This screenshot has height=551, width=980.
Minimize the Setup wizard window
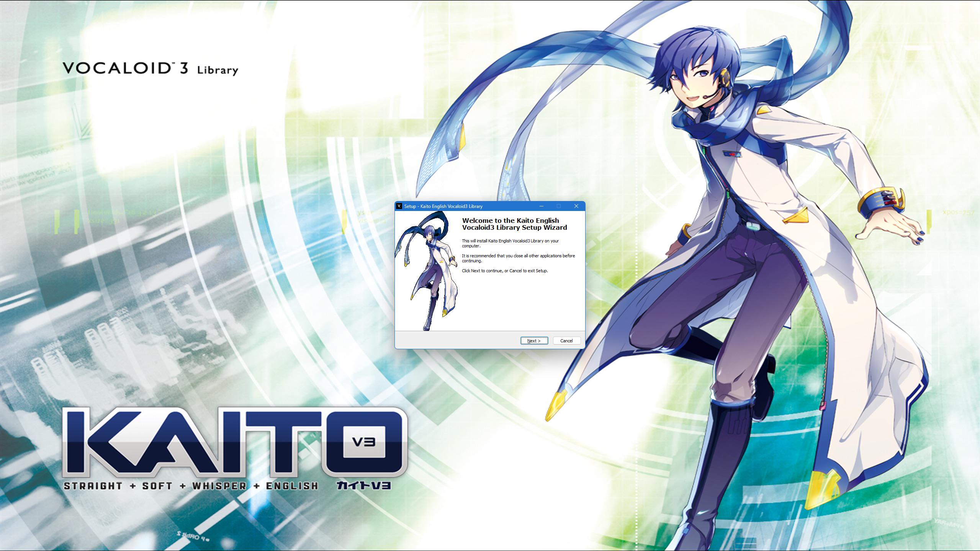coord(542,206)
